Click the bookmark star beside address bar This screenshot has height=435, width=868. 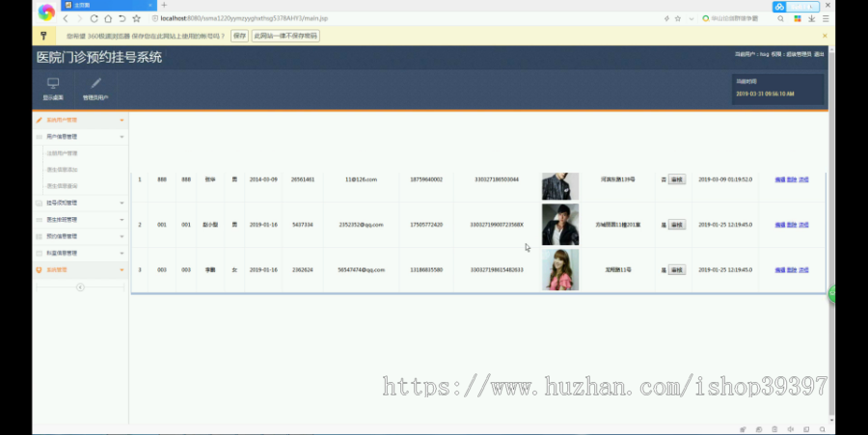(136, 18)
